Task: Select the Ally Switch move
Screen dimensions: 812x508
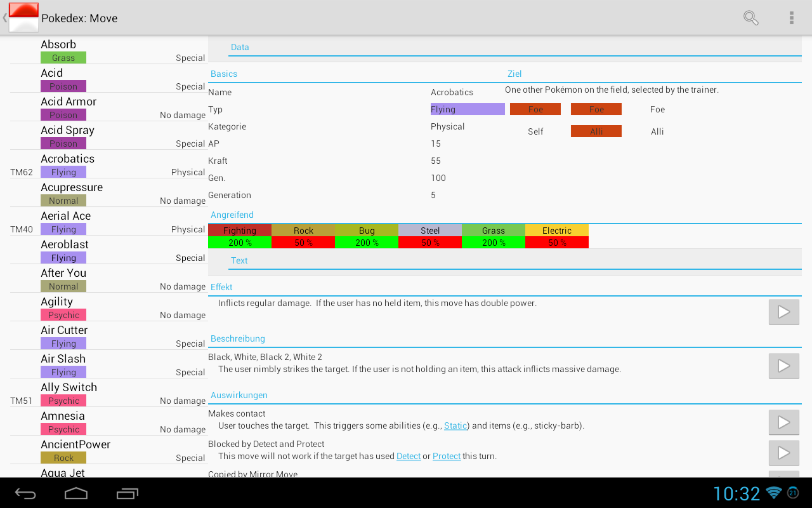Action: pos(108,394)
